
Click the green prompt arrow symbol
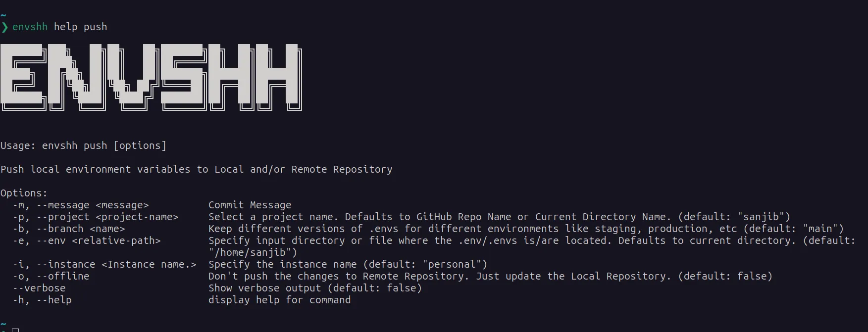4,27
